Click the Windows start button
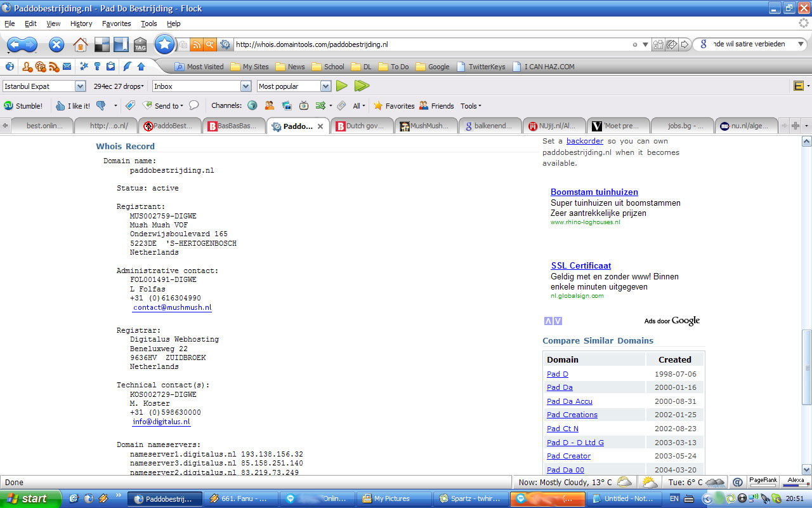This screenshot has height=508, width=812. tap(30, 498)
